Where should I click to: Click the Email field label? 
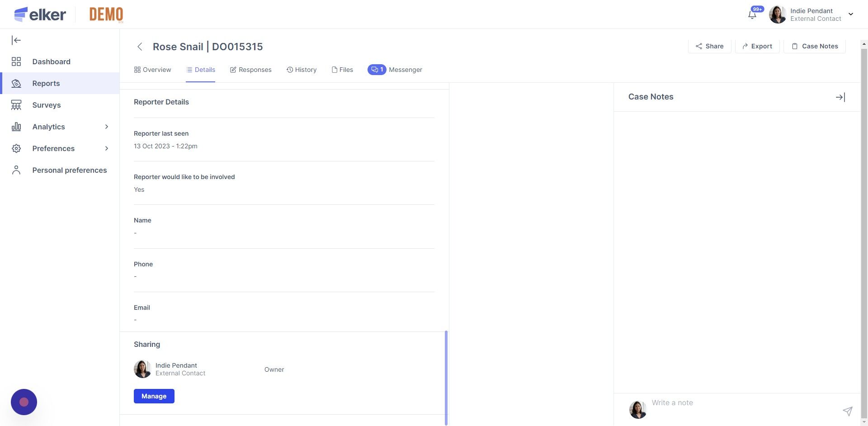tap(142, 308)
